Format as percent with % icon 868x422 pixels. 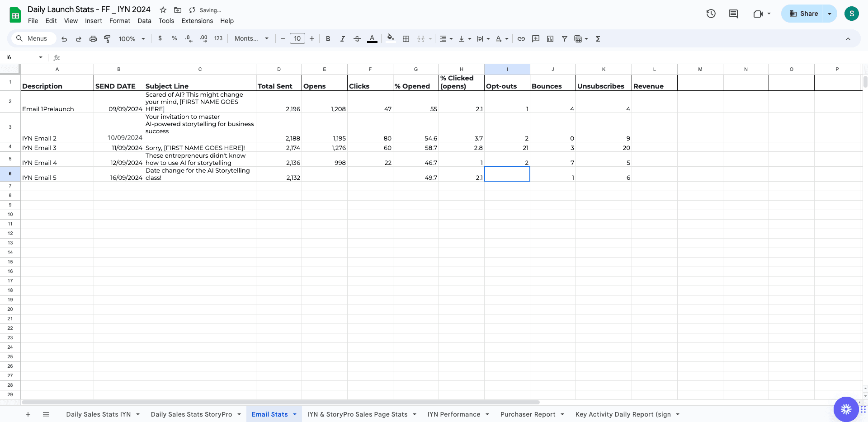tap(175, 38)
